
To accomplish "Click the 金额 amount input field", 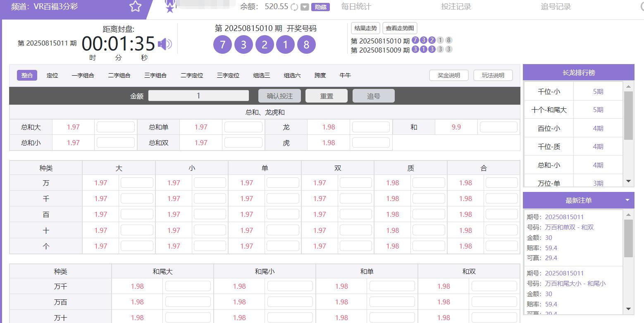I will point(198,96).
